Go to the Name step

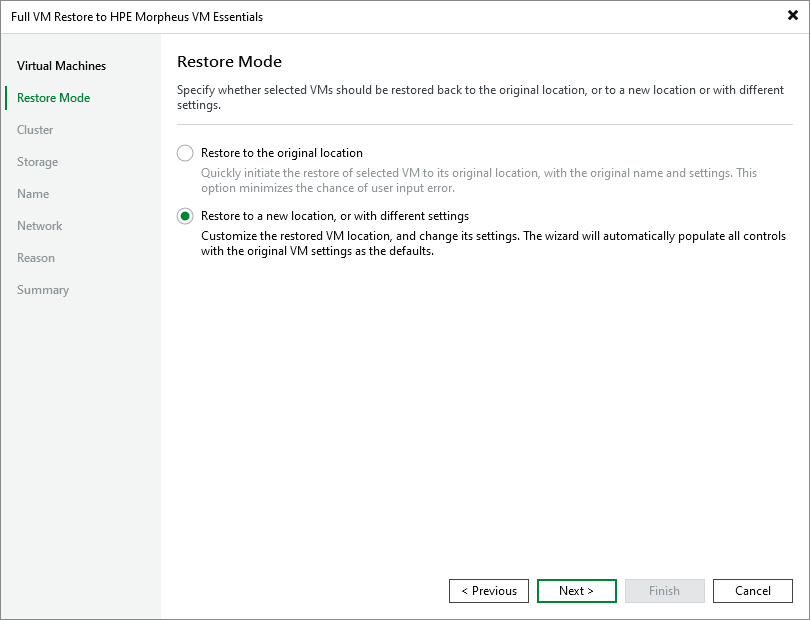point(33,193)
